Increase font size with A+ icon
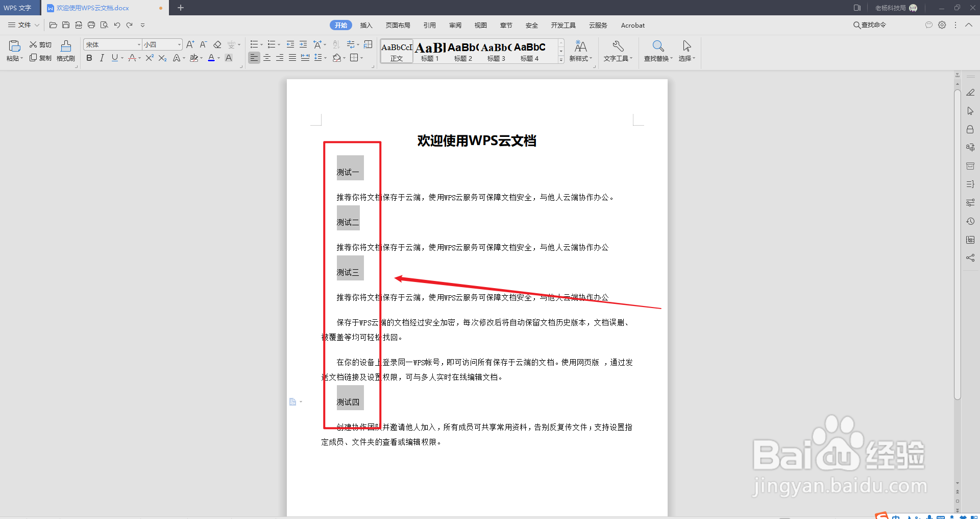This screenshot has width=980, height=519. tap(190, 45)
